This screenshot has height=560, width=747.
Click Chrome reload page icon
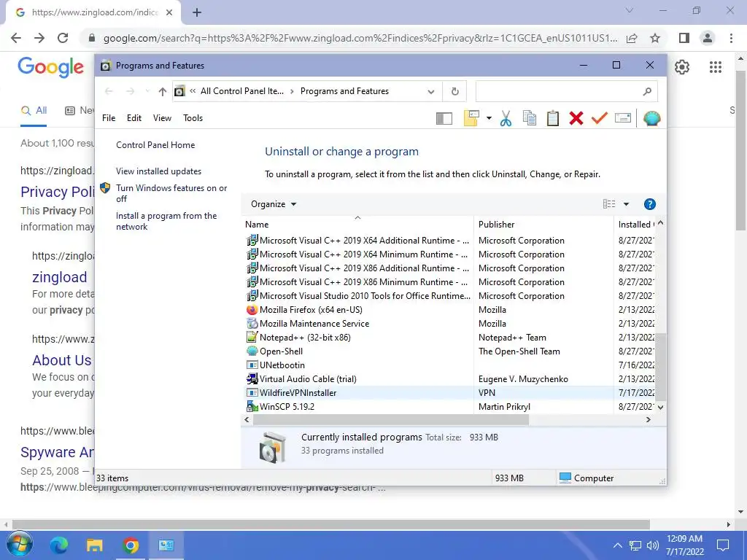(x=63, y=38)
